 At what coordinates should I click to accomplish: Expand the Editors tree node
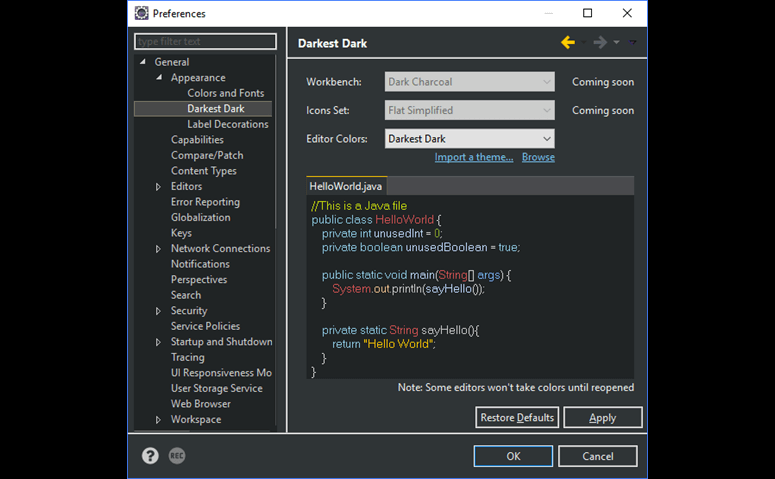pos(158,187)
